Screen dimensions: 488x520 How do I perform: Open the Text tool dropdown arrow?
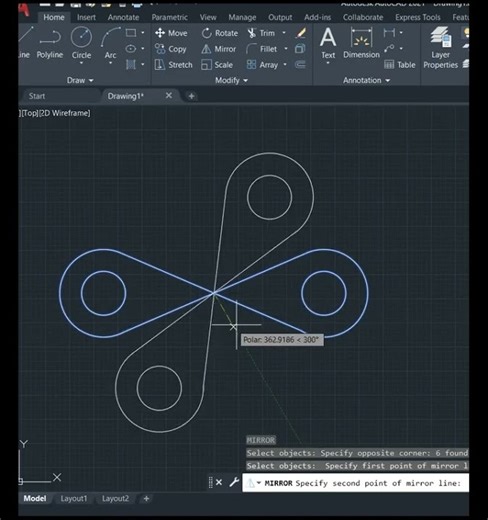tap(328, 63)
